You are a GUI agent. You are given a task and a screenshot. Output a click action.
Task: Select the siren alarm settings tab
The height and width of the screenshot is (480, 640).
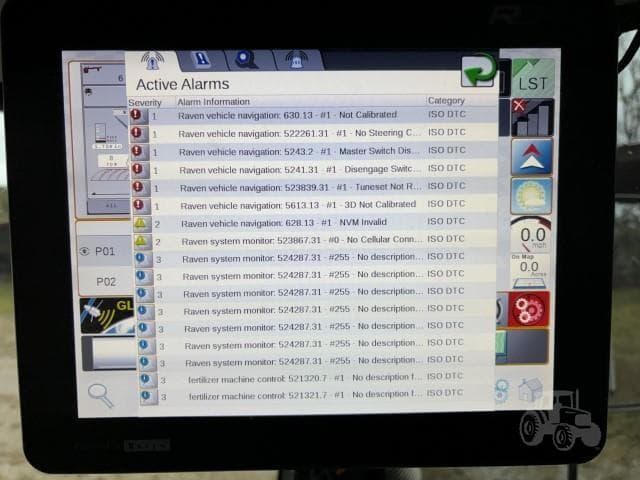point(297,60)
